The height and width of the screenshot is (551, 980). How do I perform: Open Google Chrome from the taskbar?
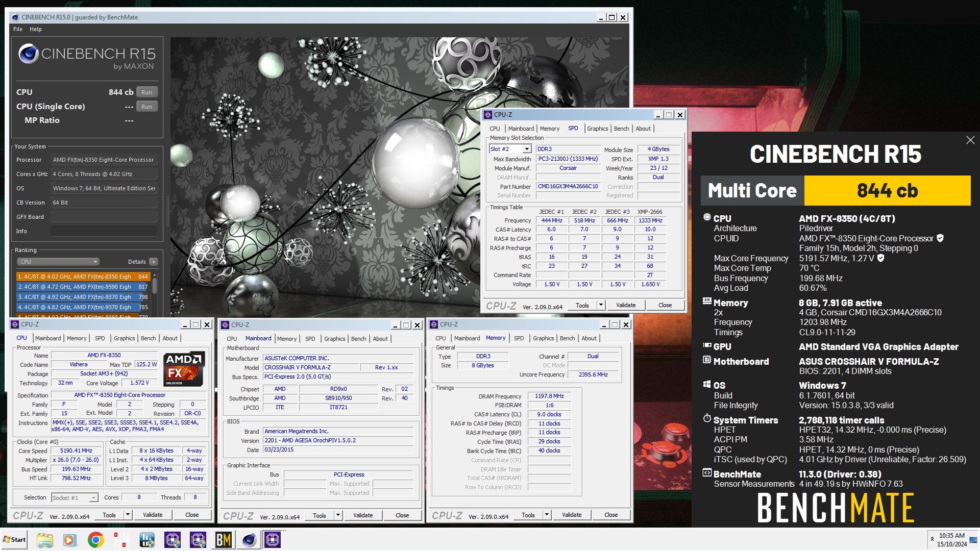(95, 540)
